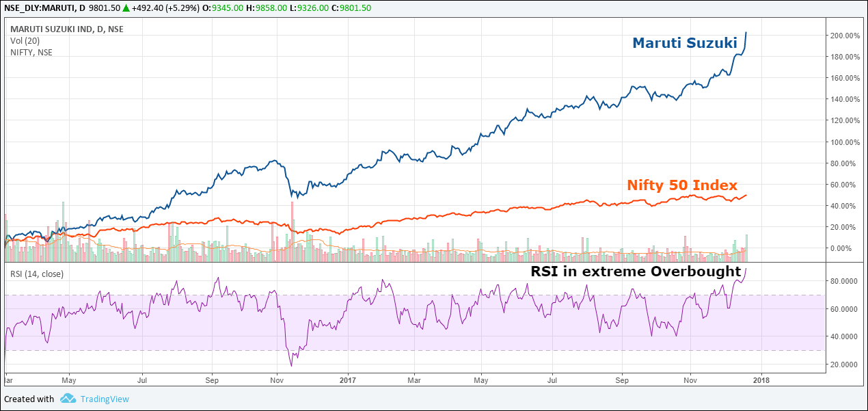Click the Created with text
Screen dimensions: 868x411
[x=29, y=399]
